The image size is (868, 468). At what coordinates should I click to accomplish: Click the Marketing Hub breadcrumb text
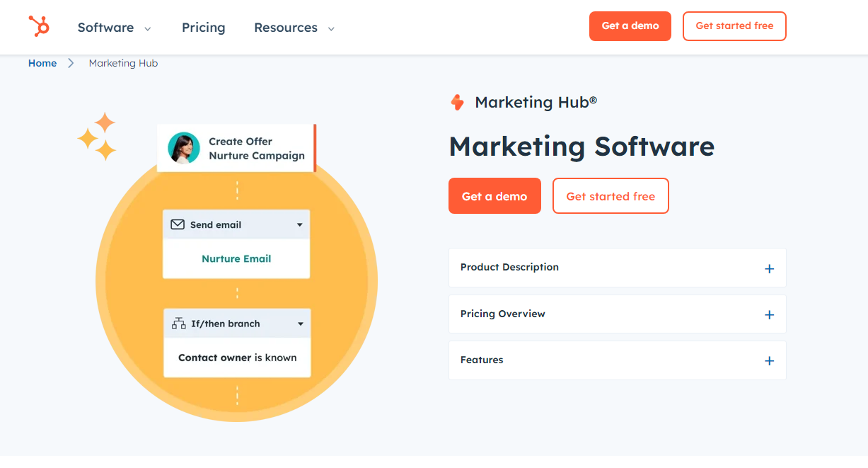123,63
